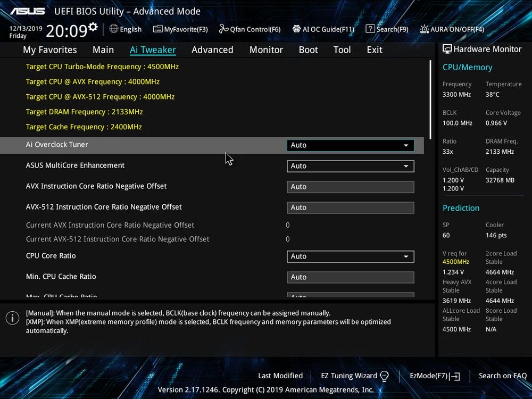Click Target CPU @ AVX-512 Frequency text
This screenshot has height=399, width=532.
(x=100, y=97)
